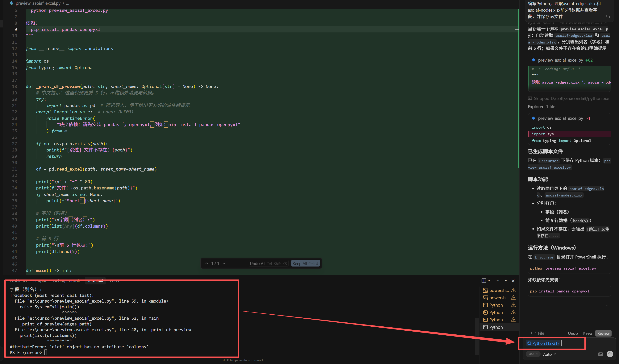This screenshot has width=619, height=364.
Task: Click line number 18 in the gutter
Action: (x=15, y=86)
